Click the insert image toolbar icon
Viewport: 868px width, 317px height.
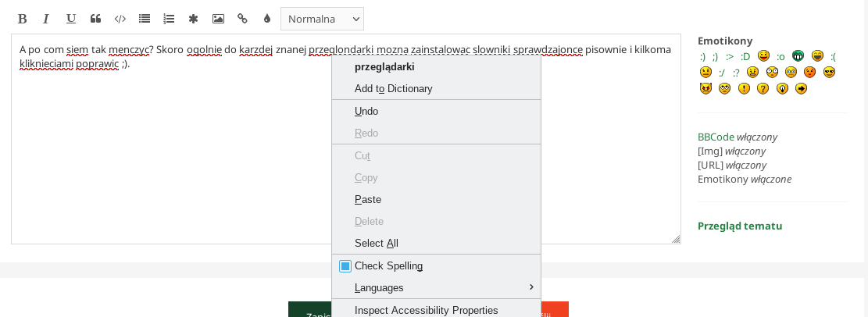[x=218, y=19]
